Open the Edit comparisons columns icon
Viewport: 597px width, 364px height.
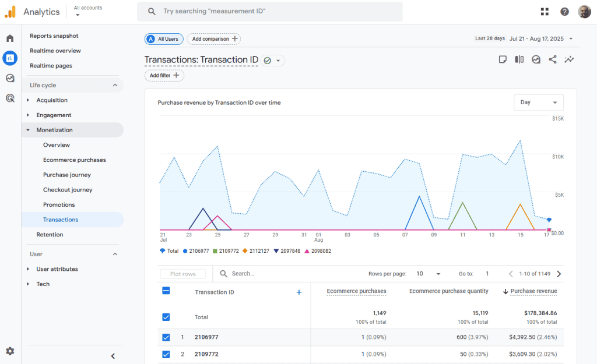coord(519,59)
